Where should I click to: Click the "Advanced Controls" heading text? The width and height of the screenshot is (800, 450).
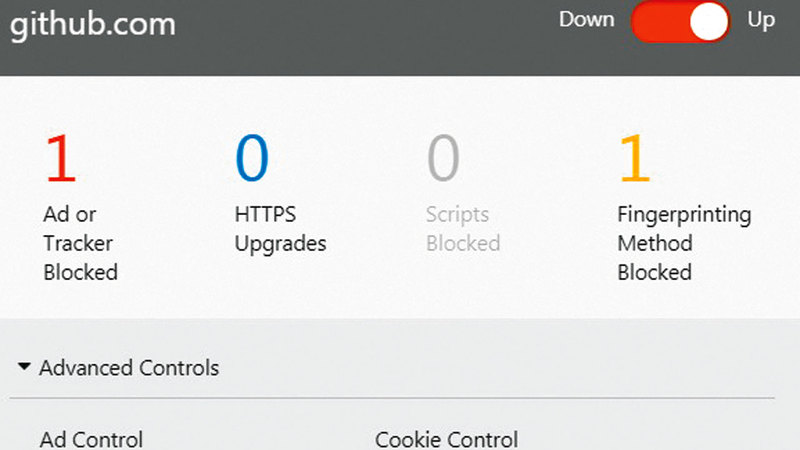129,368
